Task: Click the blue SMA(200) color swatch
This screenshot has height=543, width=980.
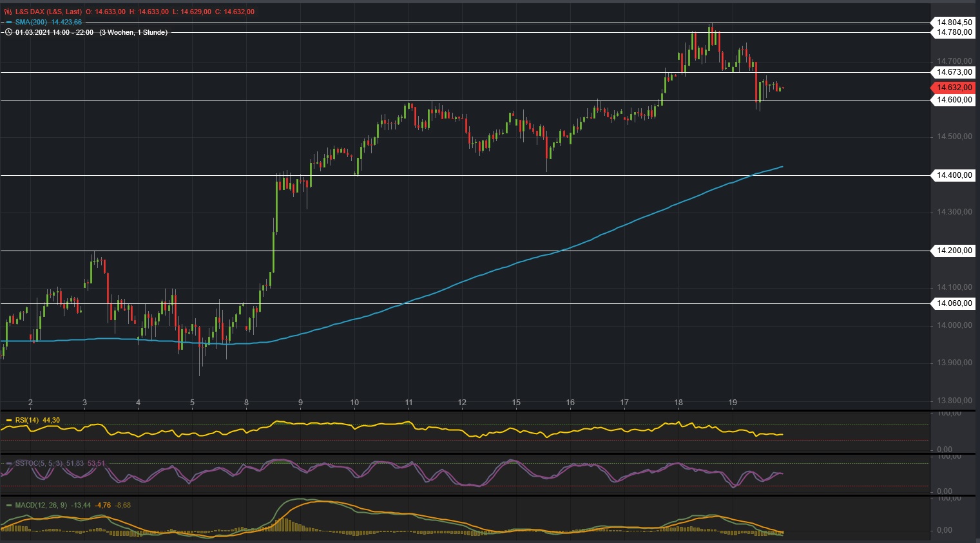Action: click(9, 22)
